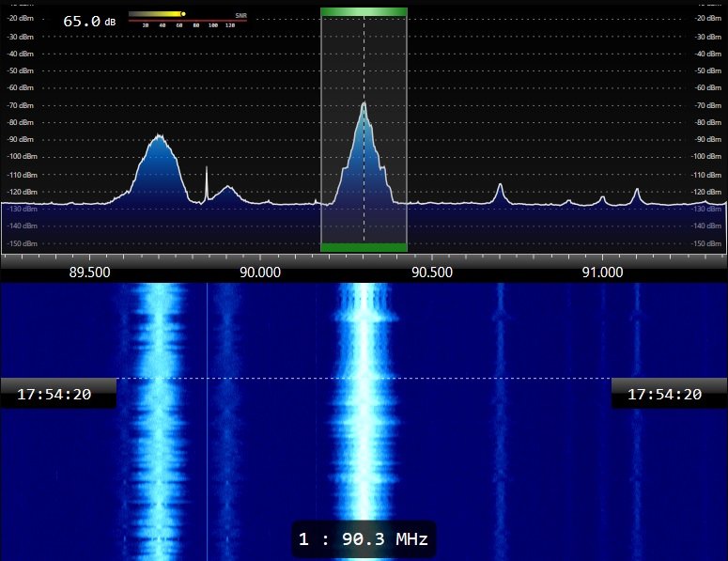Click the 65.0 dB readout
728x561 pixels.
[83, 20]
